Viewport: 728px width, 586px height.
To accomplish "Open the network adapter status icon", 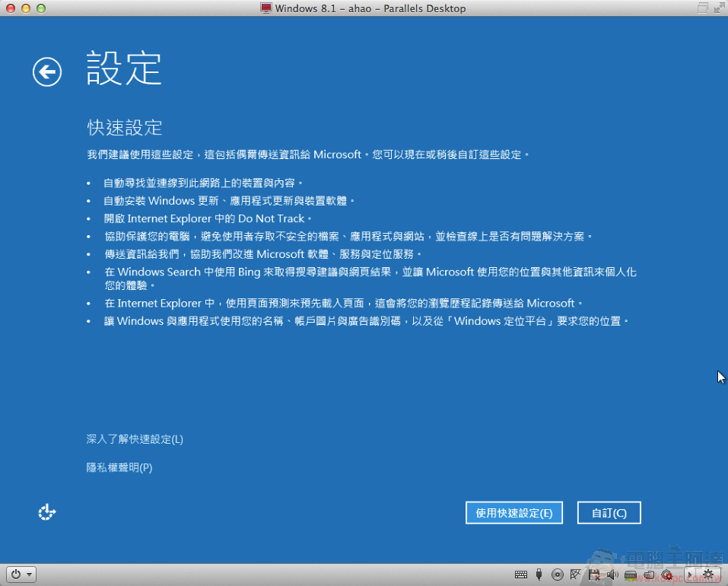I will 631,575.
